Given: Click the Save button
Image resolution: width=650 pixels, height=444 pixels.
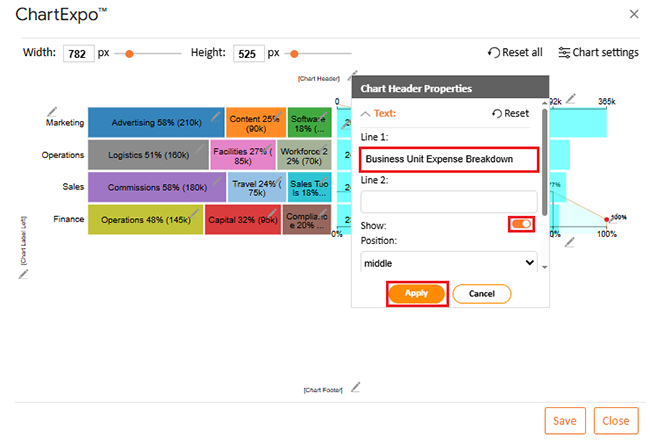Looking at the screenshot, I should click(564, 420).
